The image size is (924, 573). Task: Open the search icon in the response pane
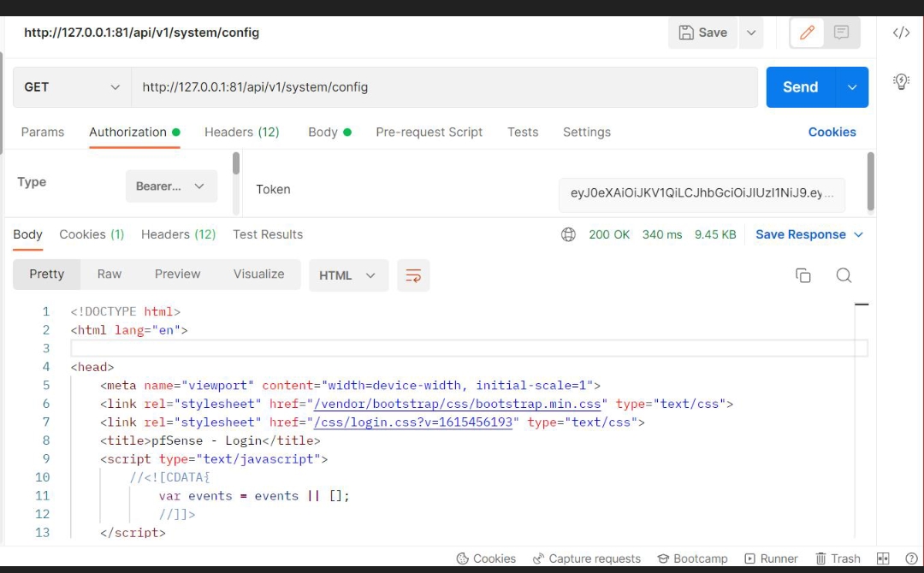pos(844,275)
